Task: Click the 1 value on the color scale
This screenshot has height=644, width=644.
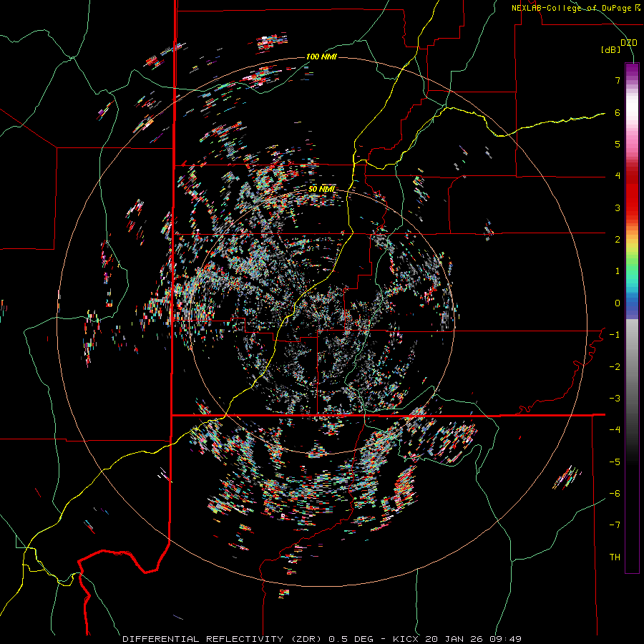Action: pyautogui.click(x=618, y=271)
